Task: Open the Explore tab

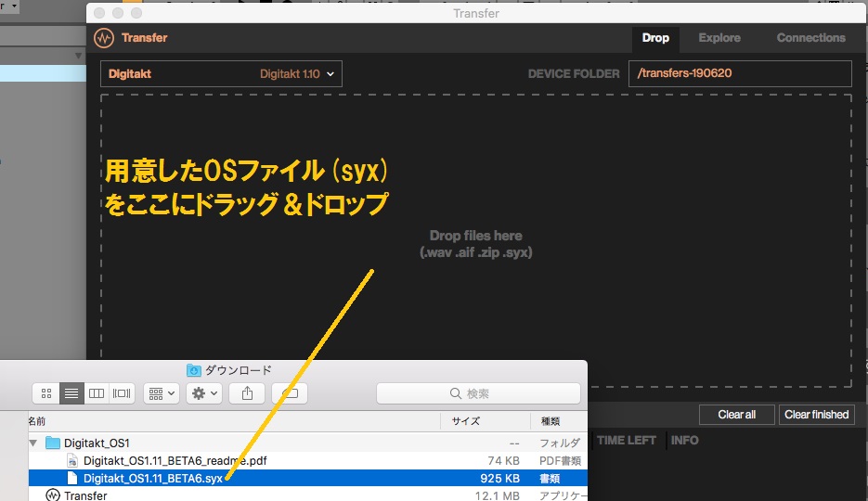Action: 719,38
